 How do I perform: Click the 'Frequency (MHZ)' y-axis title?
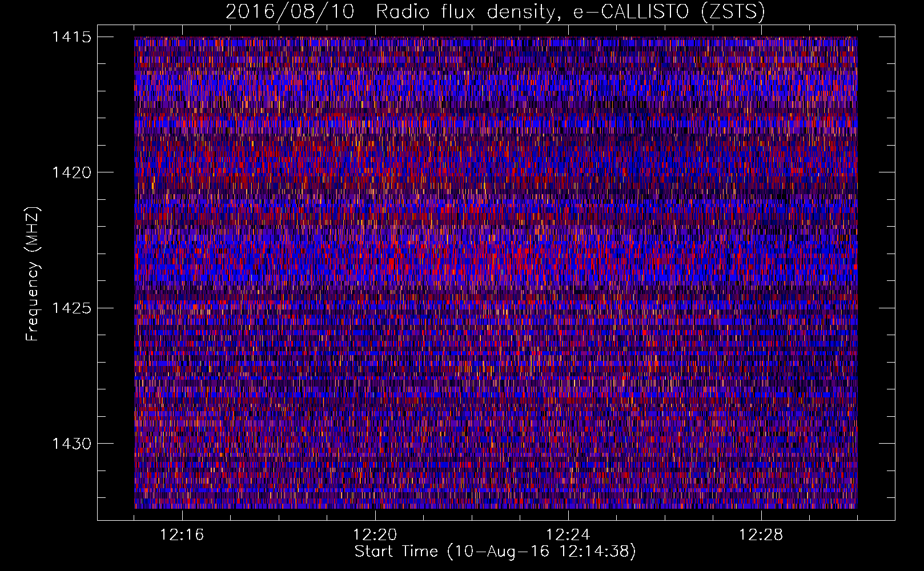point(33,274)
